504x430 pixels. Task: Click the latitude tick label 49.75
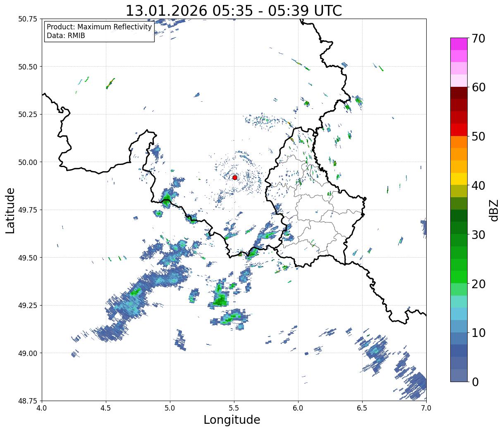[27, 210]
